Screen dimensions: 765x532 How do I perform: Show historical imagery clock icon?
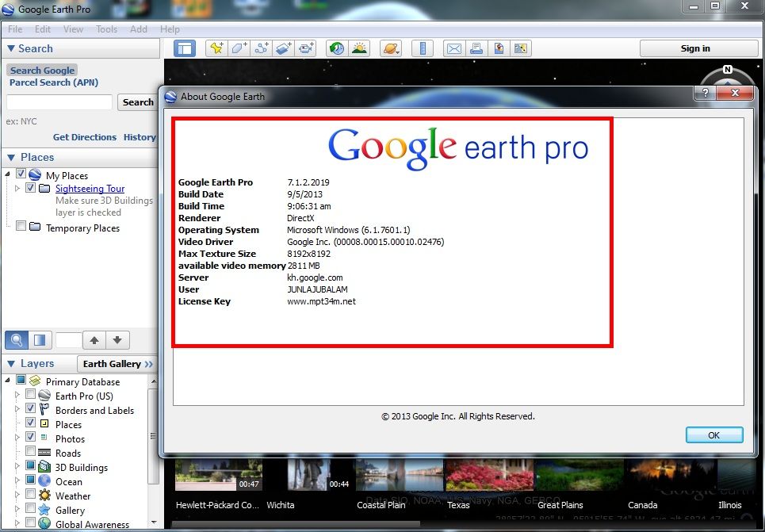pyautogui.click(x=337, y=48)
